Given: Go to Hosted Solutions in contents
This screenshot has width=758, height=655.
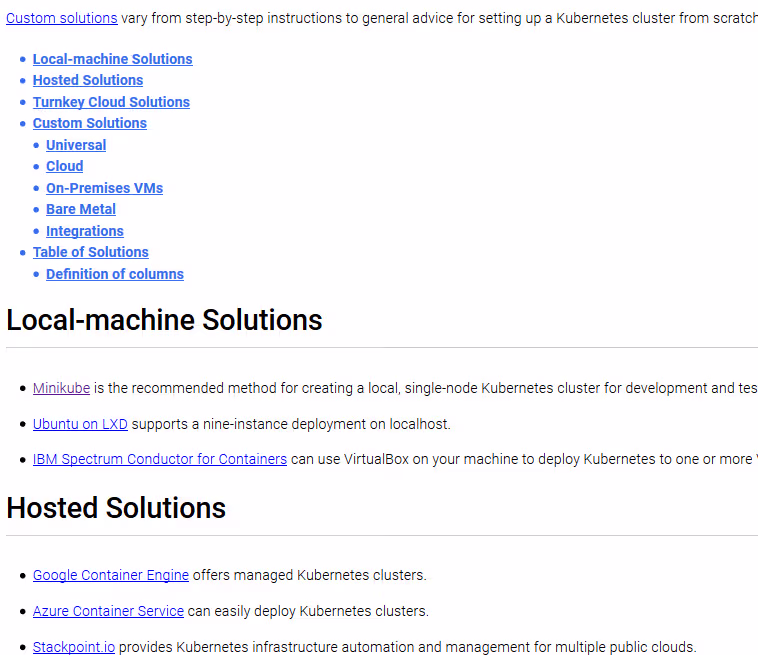Looking at the screenshot, I should (88, 80).
